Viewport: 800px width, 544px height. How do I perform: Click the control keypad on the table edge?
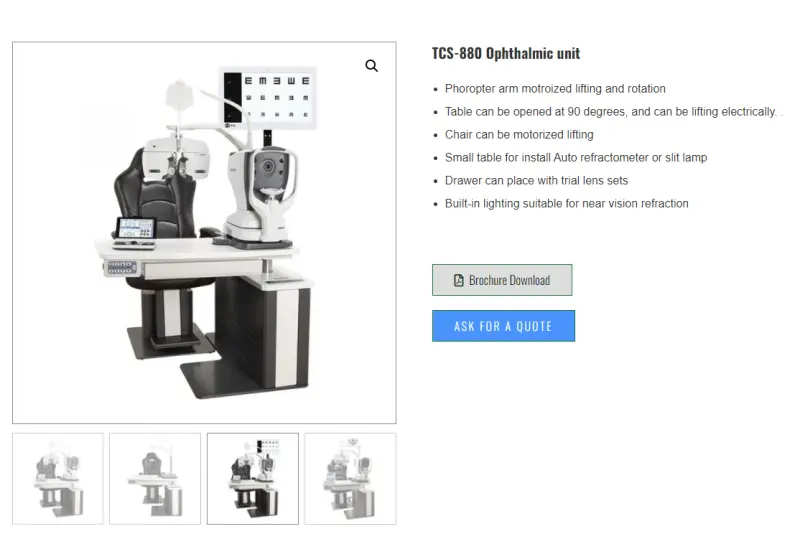[x=120, y=267]
